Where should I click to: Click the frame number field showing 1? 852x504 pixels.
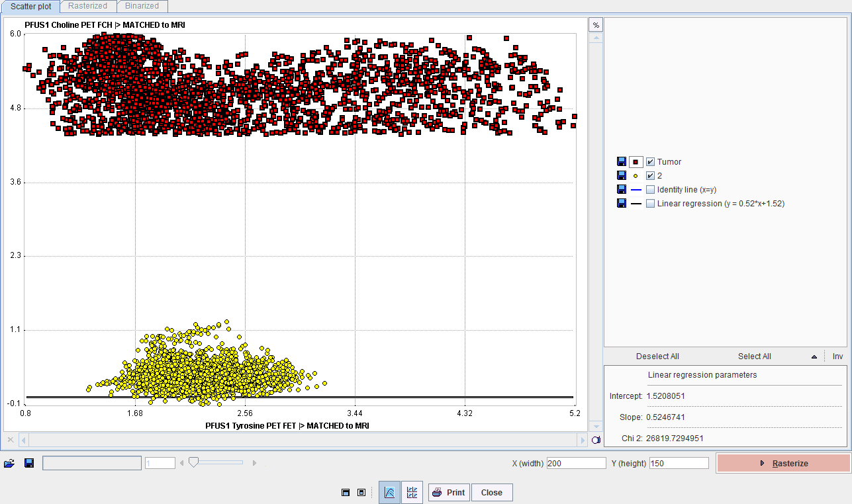pos(160,463)
